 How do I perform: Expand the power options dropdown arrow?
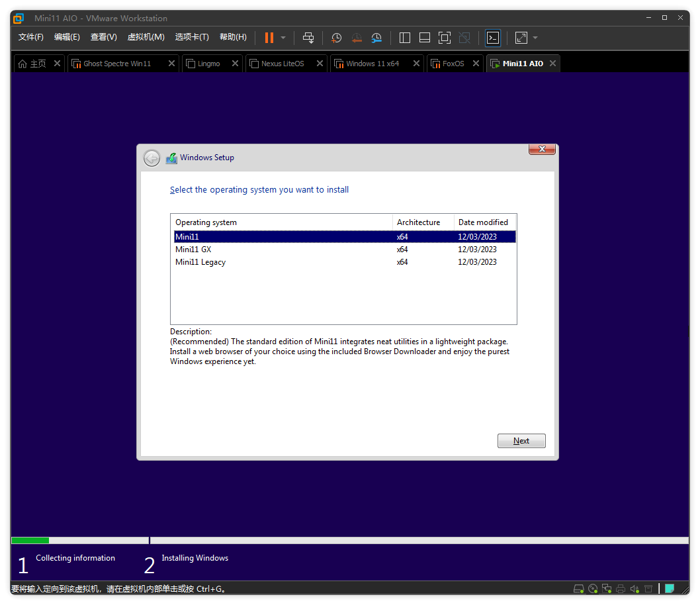tap(283, 38)
